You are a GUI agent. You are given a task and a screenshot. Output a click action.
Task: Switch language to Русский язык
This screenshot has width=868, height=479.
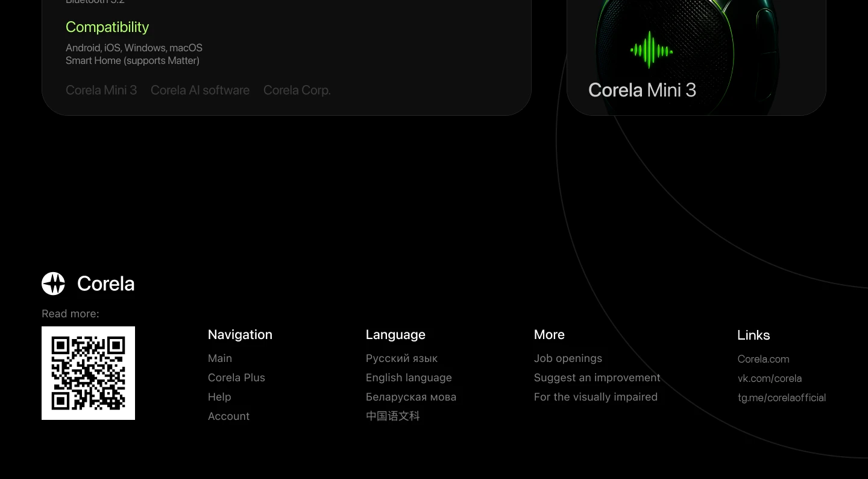pos(401,358)
